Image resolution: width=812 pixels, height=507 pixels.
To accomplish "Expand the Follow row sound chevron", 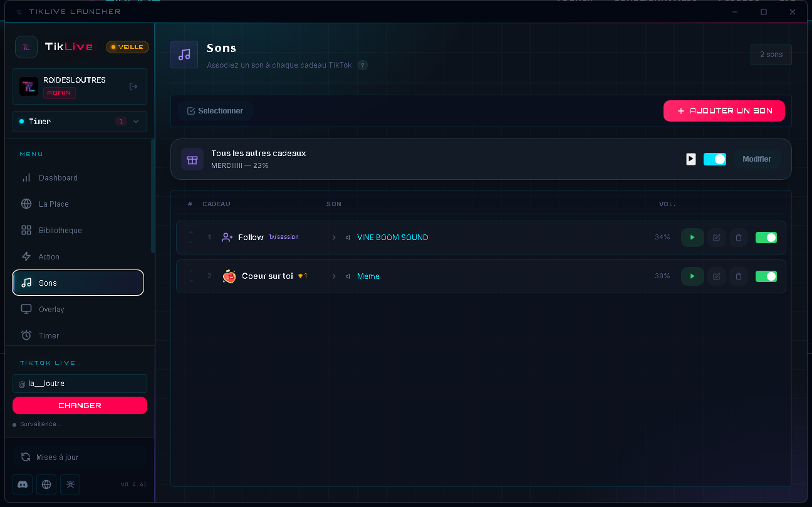I will tap(334, 238).
